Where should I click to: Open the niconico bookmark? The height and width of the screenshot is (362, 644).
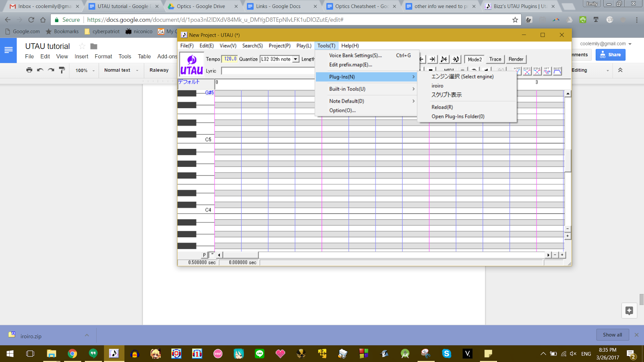(x=139, y=31)
